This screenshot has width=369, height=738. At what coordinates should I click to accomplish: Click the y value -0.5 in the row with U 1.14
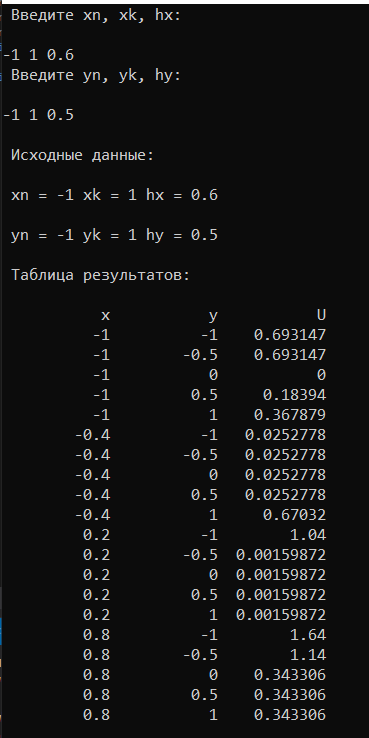(200, 655)
